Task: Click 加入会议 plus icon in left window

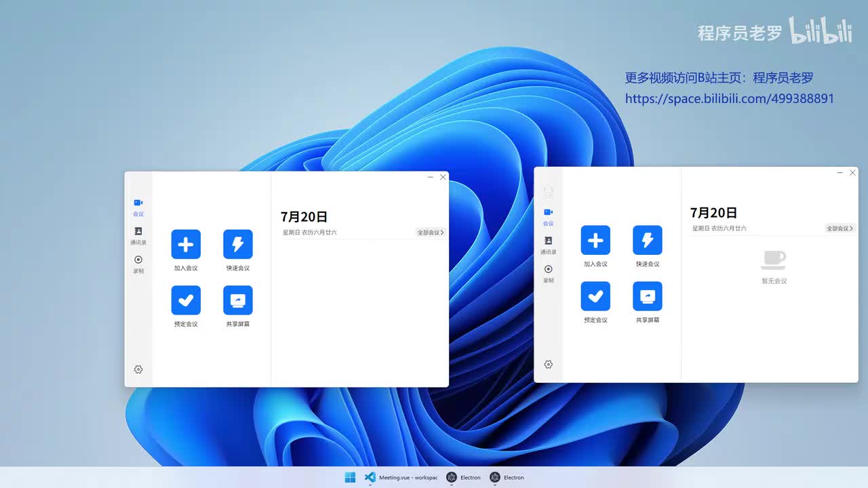Action: point(186,244)
